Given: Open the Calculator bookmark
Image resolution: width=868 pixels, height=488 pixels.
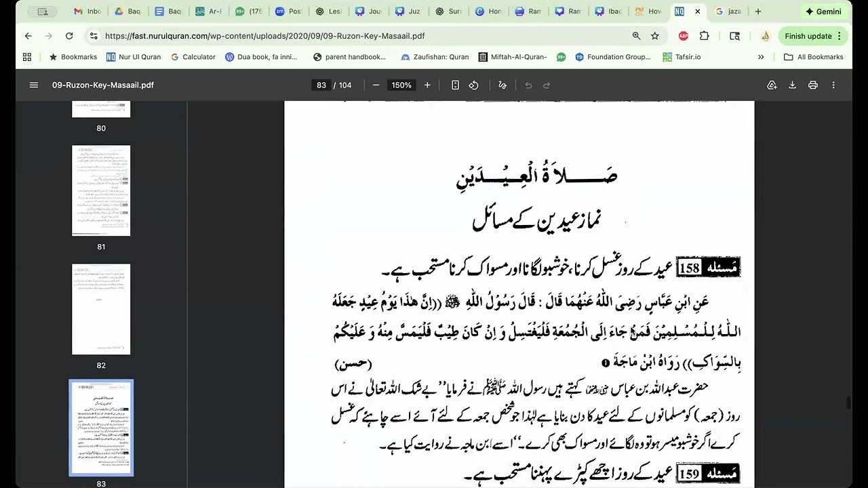Looking at the screenshot, I should (193, 57).
